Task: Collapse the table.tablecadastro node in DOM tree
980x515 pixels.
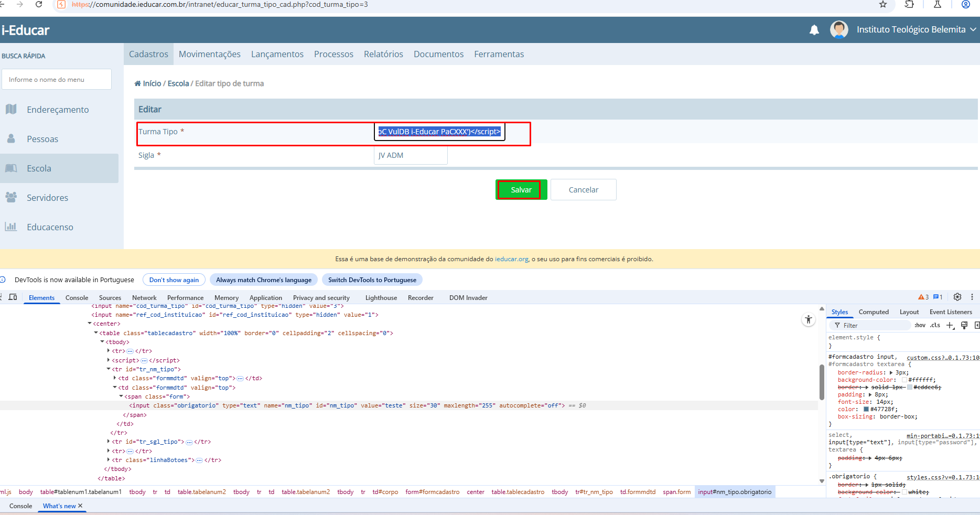Action: [96, 332]
